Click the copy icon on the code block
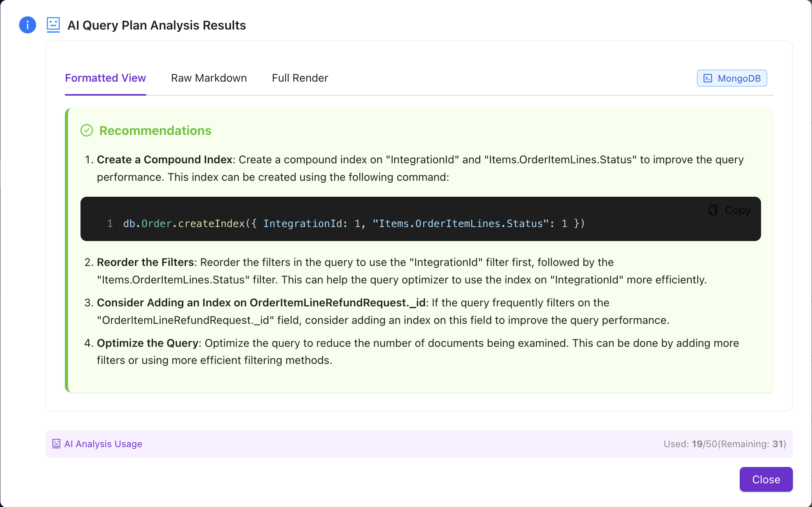Screen dimensions: 812x507 coord(713,210)
